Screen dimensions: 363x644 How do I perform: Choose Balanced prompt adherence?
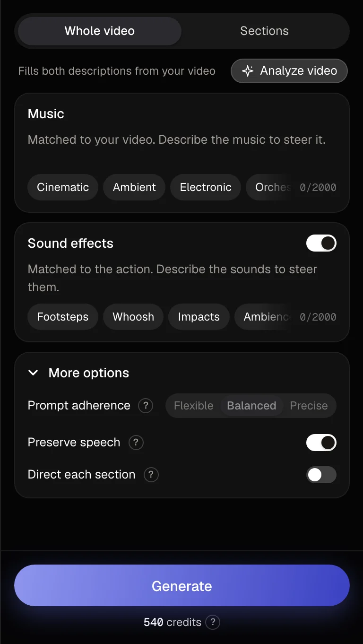point(251,406)
